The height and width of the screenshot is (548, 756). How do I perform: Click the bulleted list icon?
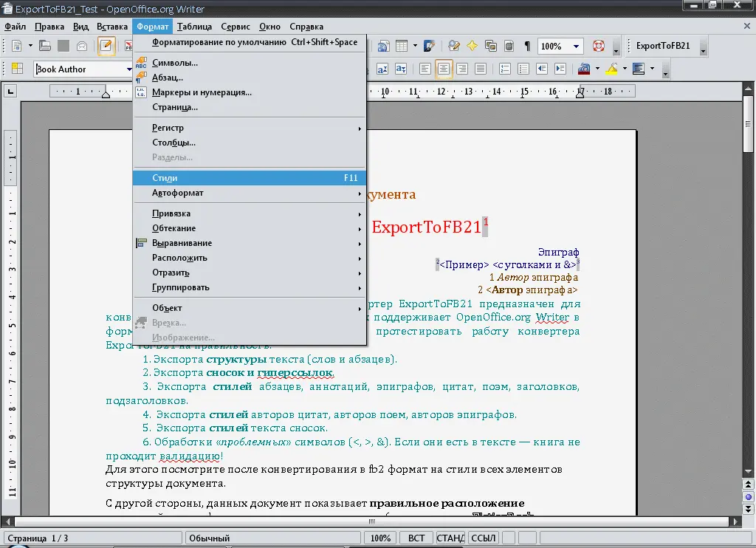click(x=522, y=69)
